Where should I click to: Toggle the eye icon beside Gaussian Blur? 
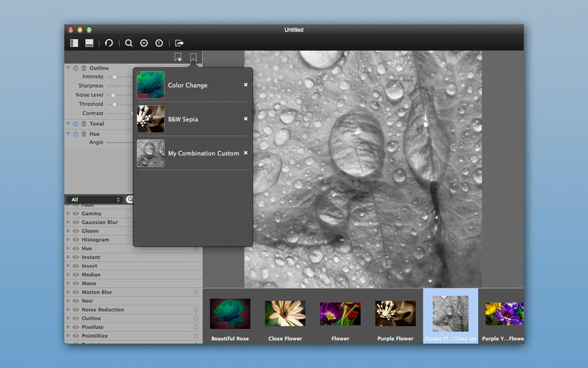tap(75, 222)
